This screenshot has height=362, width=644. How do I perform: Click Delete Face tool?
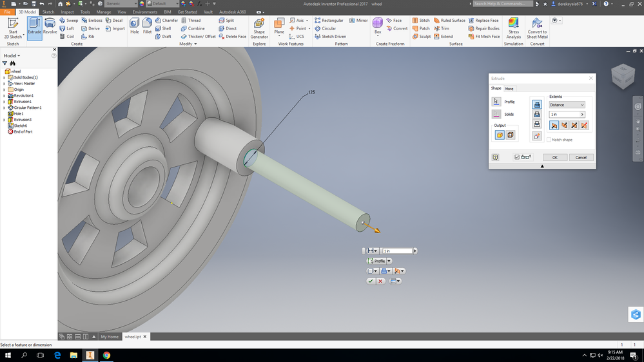[233, 37]
